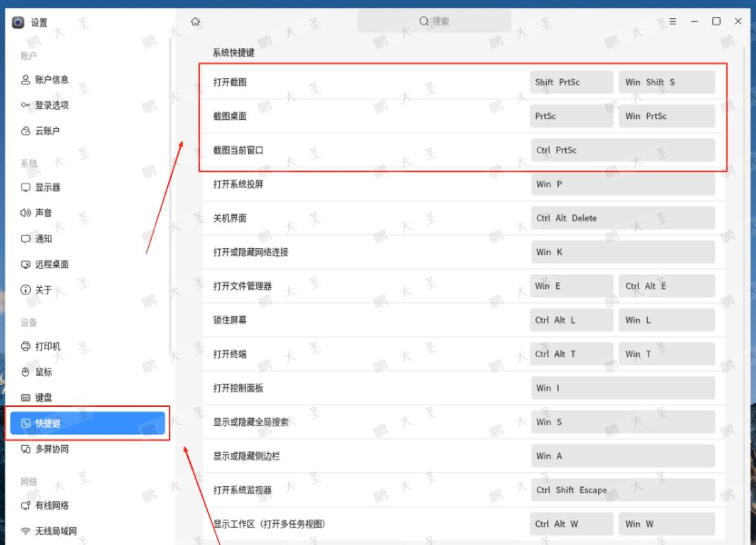
Task: Click the 打开终端 row label
Action: [x=230, y=354]
